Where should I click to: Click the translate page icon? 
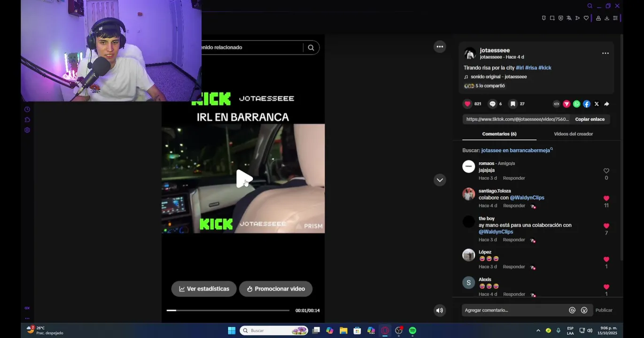(x=569, y=18)
